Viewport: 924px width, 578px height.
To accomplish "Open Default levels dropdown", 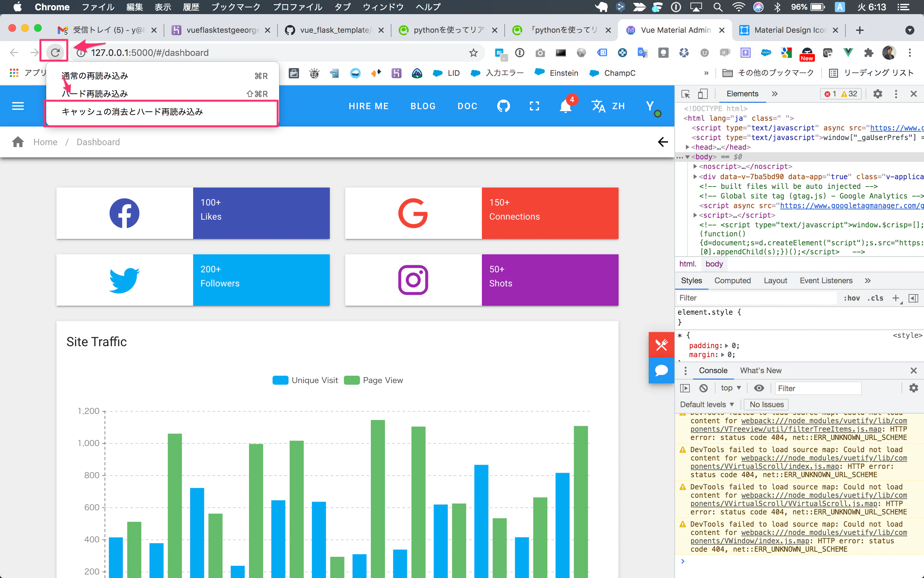I will (707, 405).
